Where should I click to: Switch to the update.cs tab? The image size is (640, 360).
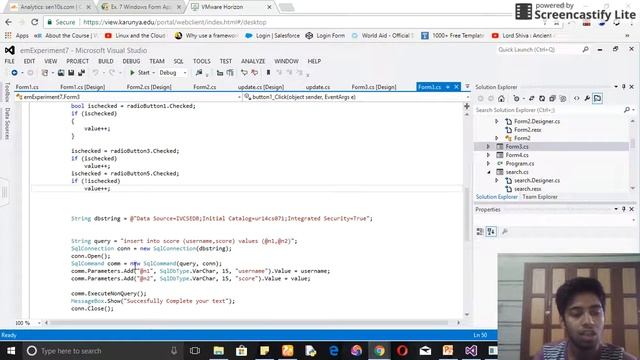click(x=318, y=87)
